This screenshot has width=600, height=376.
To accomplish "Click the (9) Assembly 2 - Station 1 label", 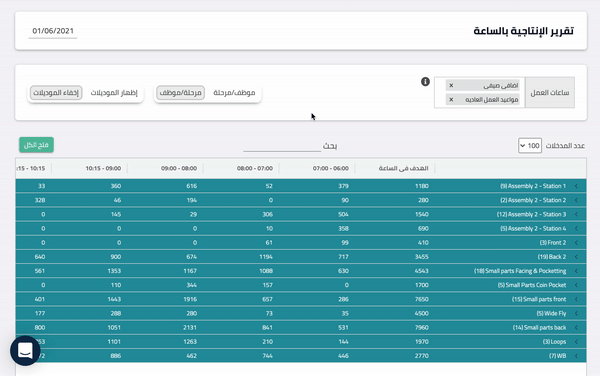I will tap(533, 186).
